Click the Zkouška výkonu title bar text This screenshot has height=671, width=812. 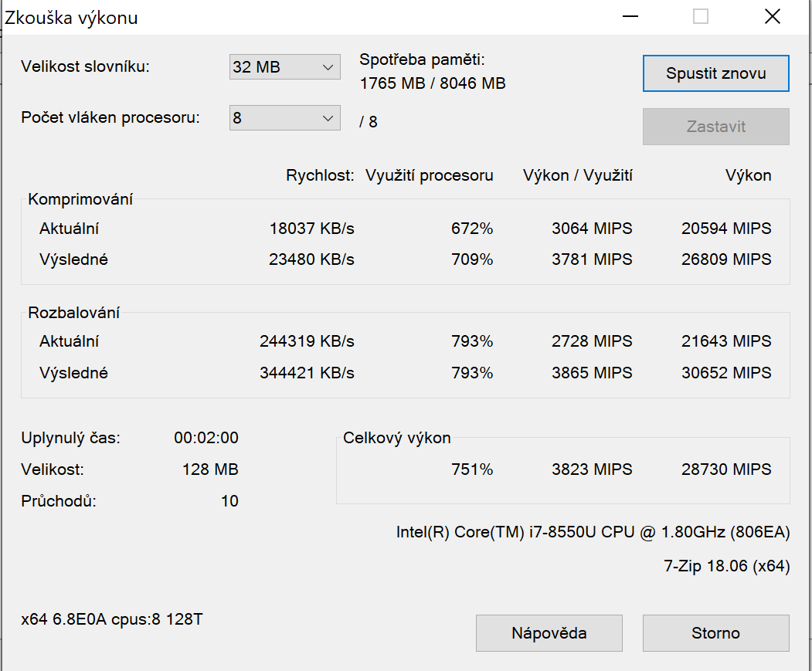coord(72,18)
